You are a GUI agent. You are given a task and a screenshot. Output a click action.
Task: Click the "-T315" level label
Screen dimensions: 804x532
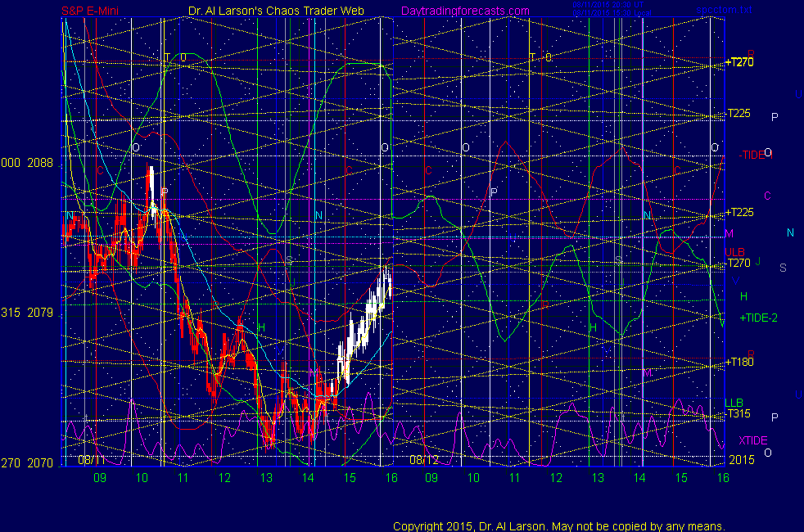pos(738,413)
